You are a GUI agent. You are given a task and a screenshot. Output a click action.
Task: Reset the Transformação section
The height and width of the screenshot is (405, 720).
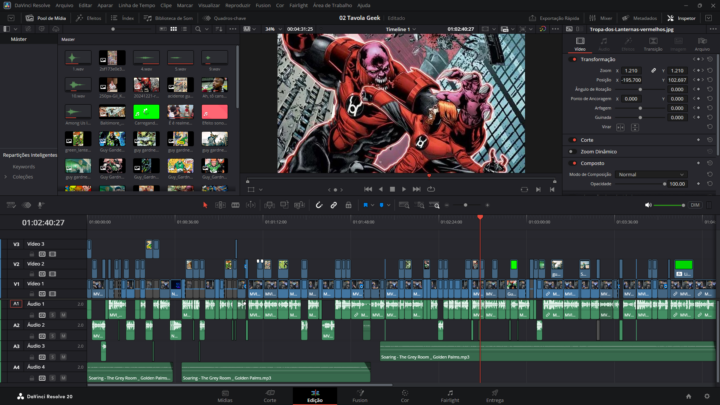[710, 59]
